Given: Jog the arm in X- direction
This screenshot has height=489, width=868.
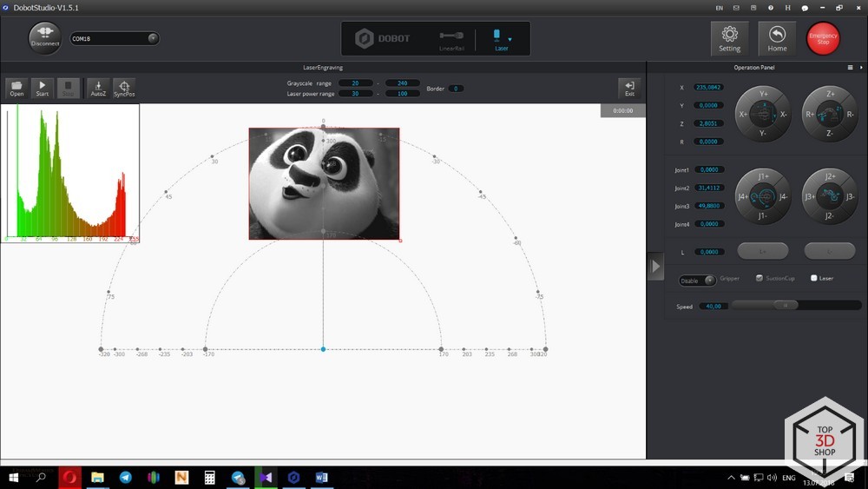Looking at the screenshot, I should [x=783, y=114].
